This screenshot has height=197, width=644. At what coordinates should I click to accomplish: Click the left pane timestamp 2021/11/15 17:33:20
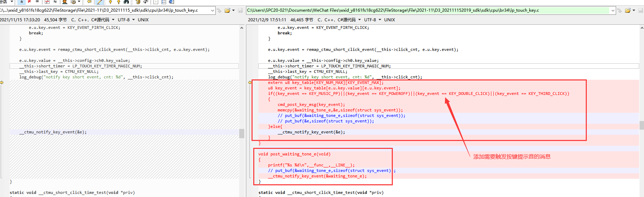20,20
